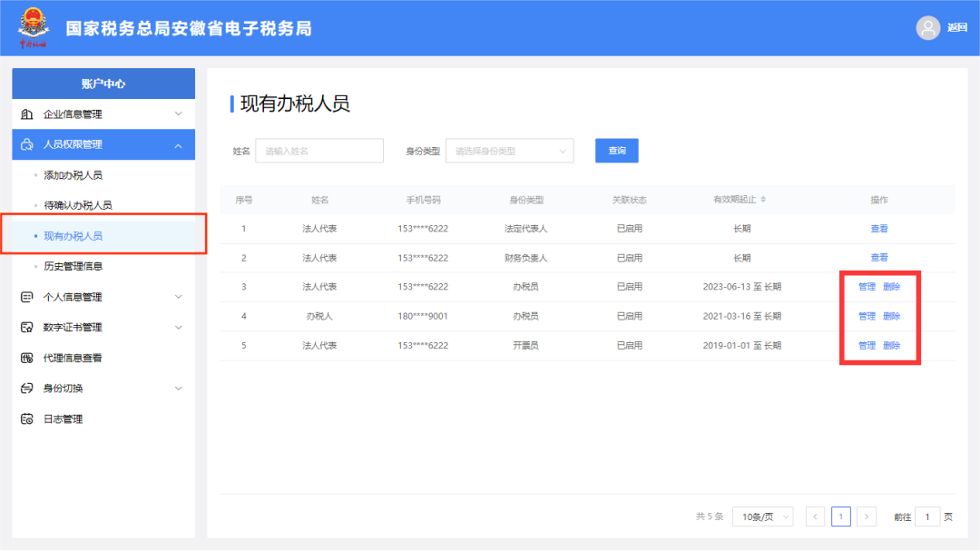This screenshot has width=980, height=551.
Task: Click date cell 2021-03-16 至 长期
Action: click(x=742, y=316)
